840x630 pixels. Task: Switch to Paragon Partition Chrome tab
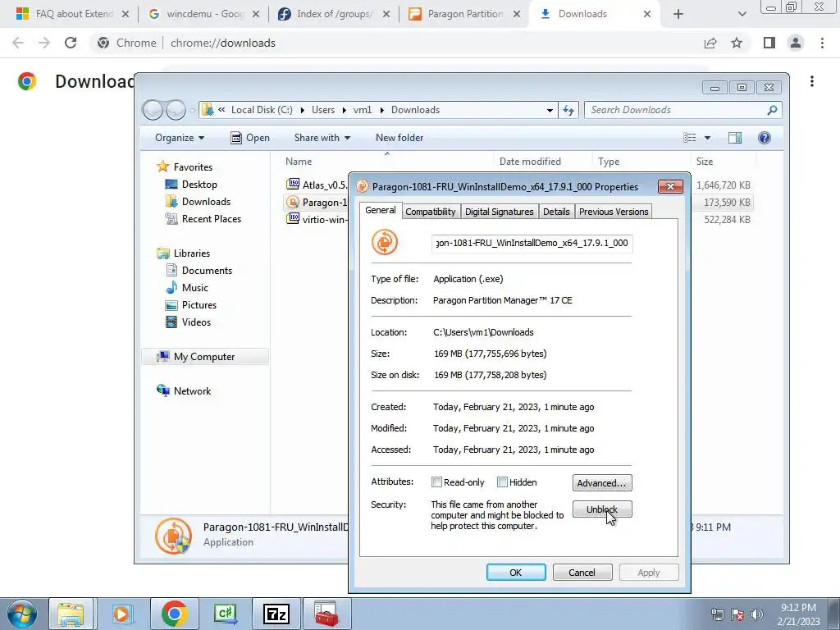click(x=465, y=14)
